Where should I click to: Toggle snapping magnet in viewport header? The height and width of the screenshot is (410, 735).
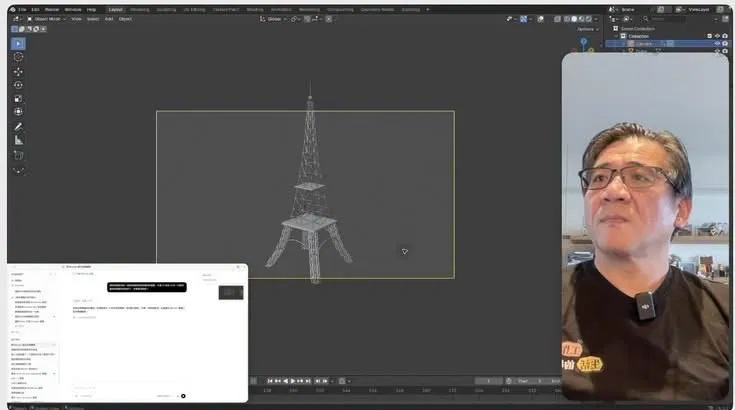pos(307,19)
